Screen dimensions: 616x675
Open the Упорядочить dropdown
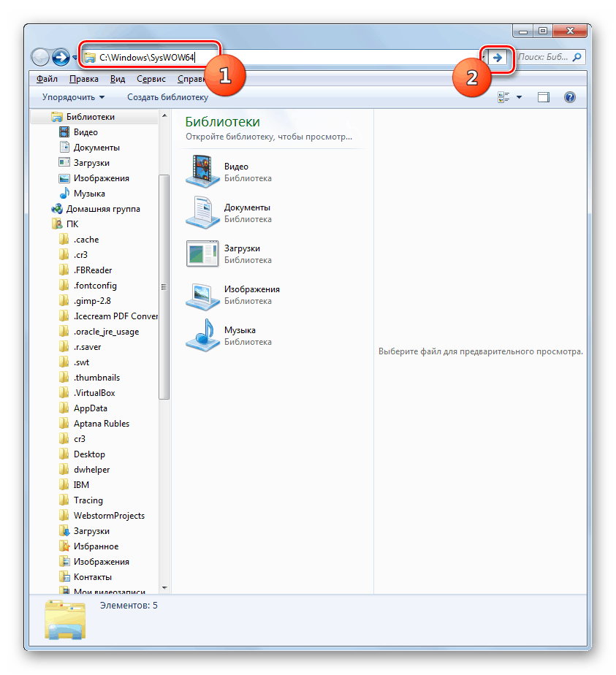pos(73,97)
